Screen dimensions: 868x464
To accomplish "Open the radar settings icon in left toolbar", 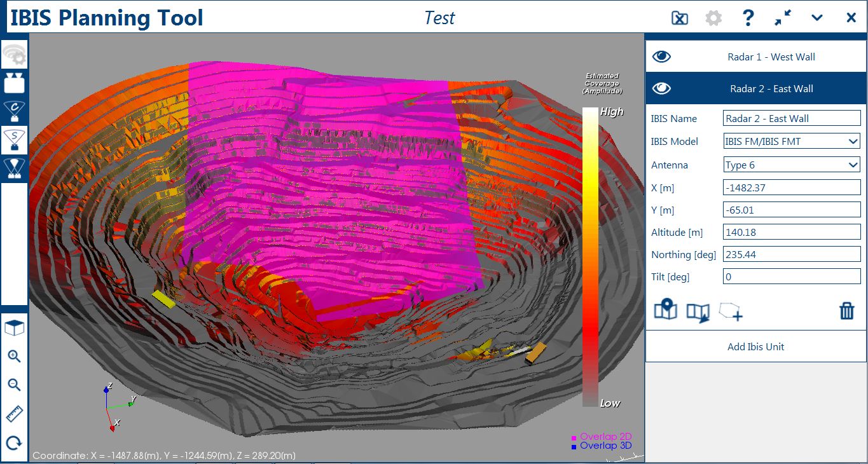I will pyautogui.click(x=14, y=56).
